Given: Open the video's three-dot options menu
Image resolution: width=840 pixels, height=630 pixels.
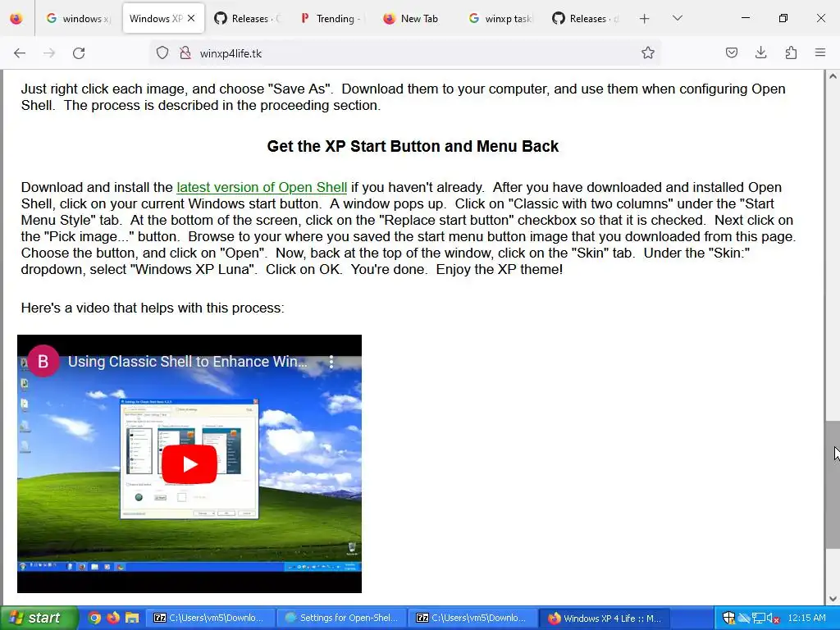Looking at the screenshot, I should coord(331,362).
